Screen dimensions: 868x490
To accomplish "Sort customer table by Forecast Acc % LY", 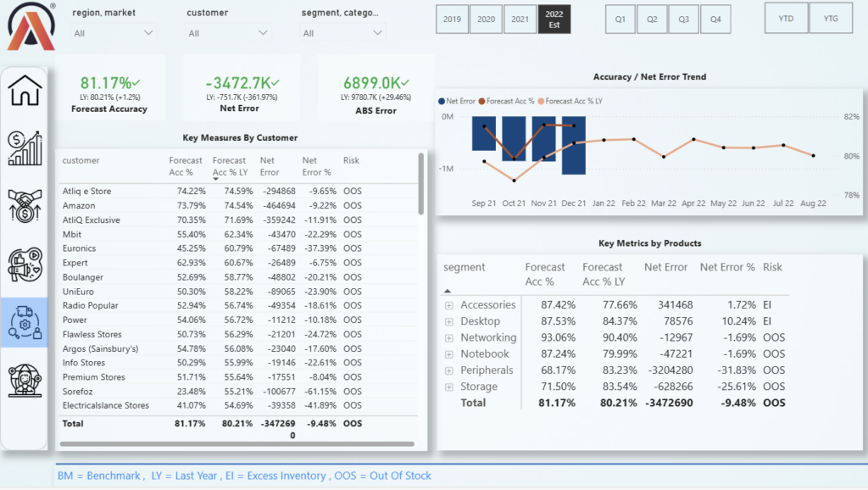I will [230, 166].
